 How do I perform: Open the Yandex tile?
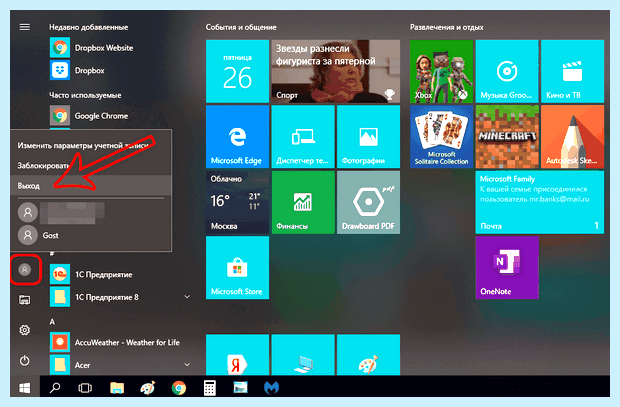click(x=237, y=355)
